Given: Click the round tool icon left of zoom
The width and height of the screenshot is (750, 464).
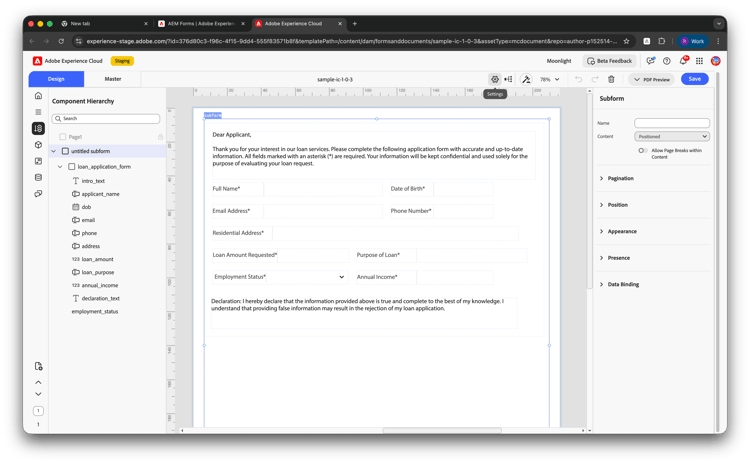Looking at the screenshot, I should [x=526, y=79].
